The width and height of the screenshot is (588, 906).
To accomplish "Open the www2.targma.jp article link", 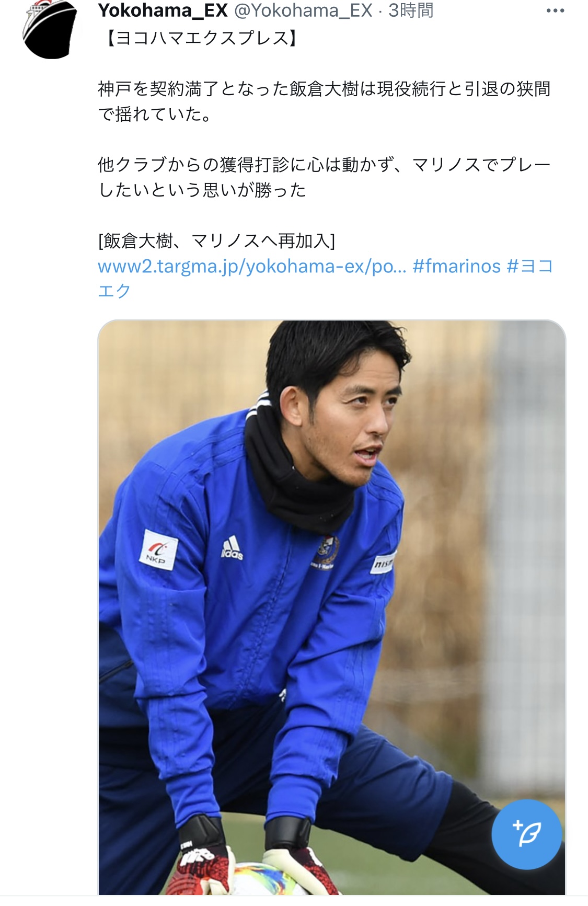I will [252, 266].
